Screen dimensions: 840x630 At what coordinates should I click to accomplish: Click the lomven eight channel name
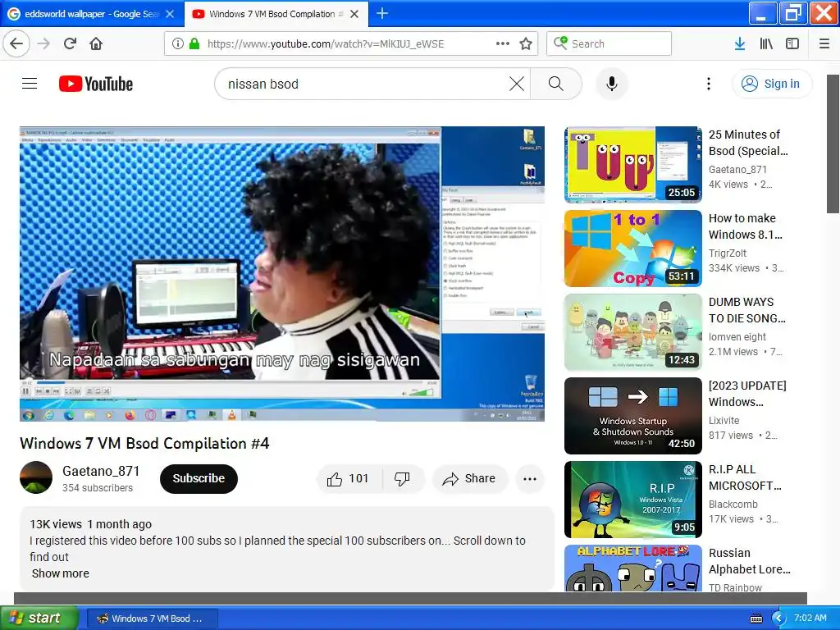[737, 336]
